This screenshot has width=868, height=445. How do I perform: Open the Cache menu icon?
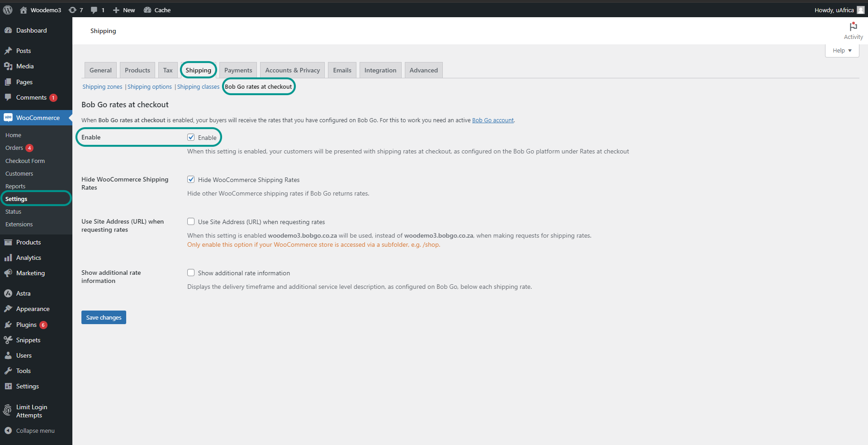pyautogui.click(x=147, y=10)
